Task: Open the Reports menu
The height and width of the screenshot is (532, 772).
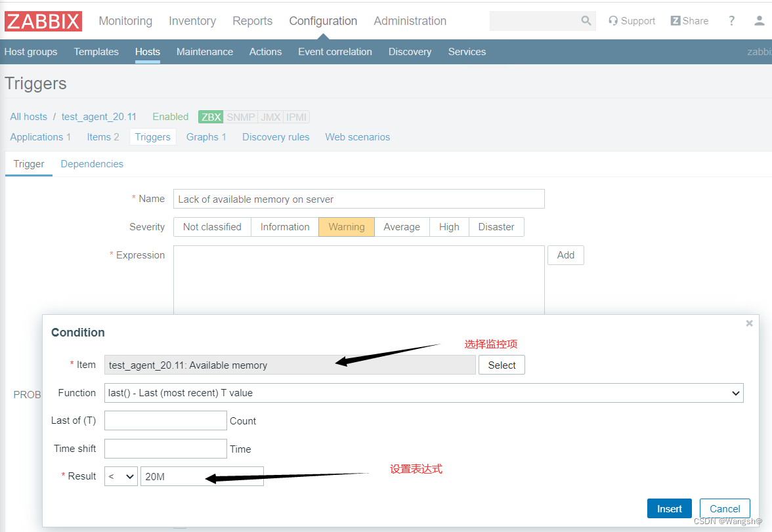Action: point(253,21)
